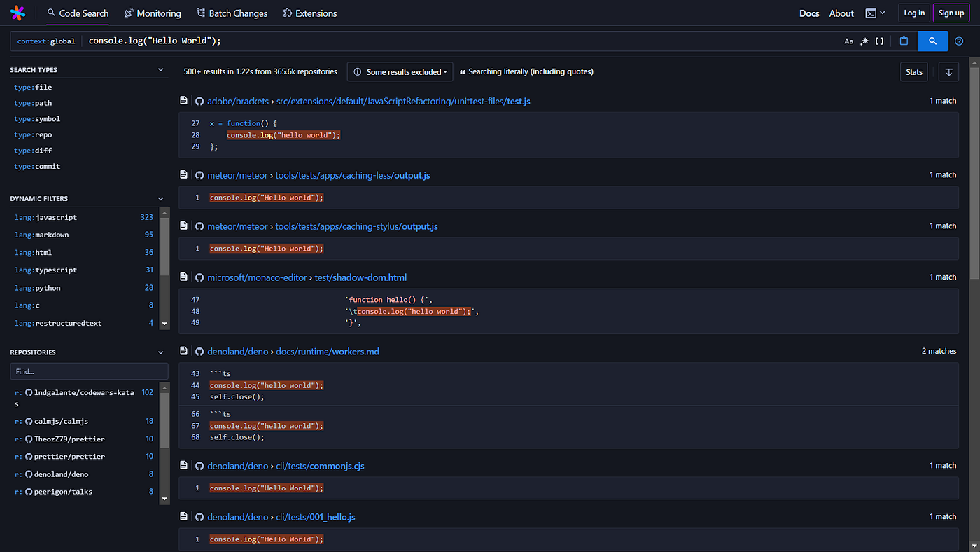Click the repository Find filter field

(x=89, y=371)
